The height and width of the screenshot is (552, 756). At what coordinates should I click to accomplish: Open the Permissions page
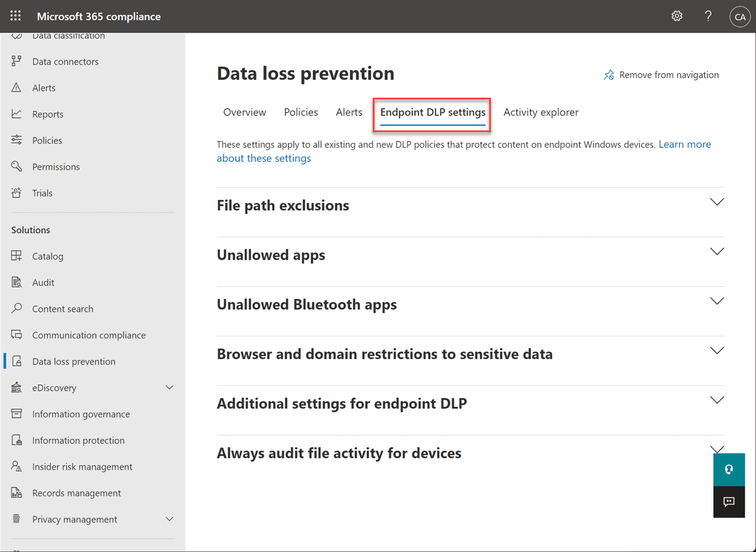(56, 166)
